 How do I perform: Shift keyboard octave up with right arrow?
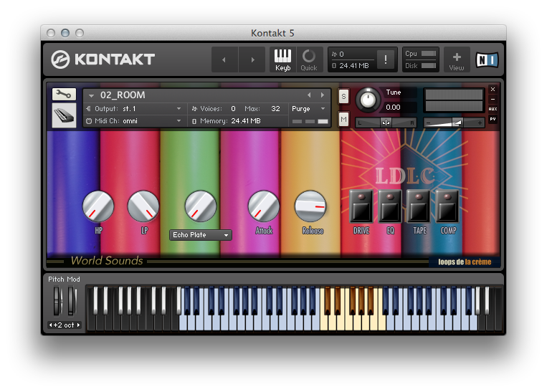[78, 325]
